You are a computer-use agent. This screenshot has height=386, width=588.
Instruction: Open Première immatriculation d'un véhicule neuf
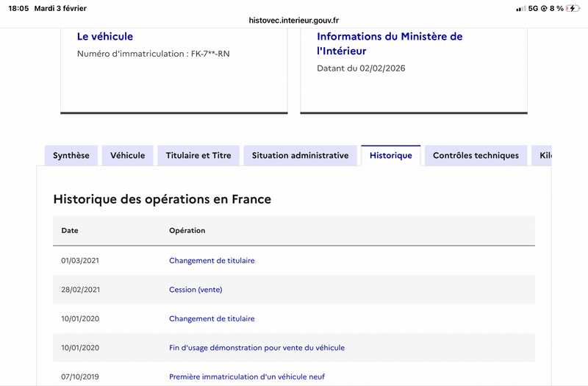(x=246, y=376)
